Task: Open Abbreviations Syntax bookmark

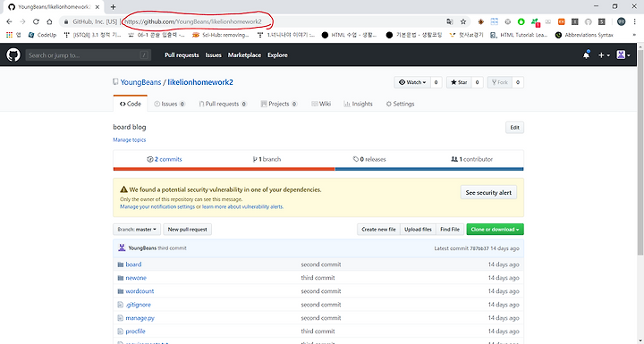Action: (584, 35)
